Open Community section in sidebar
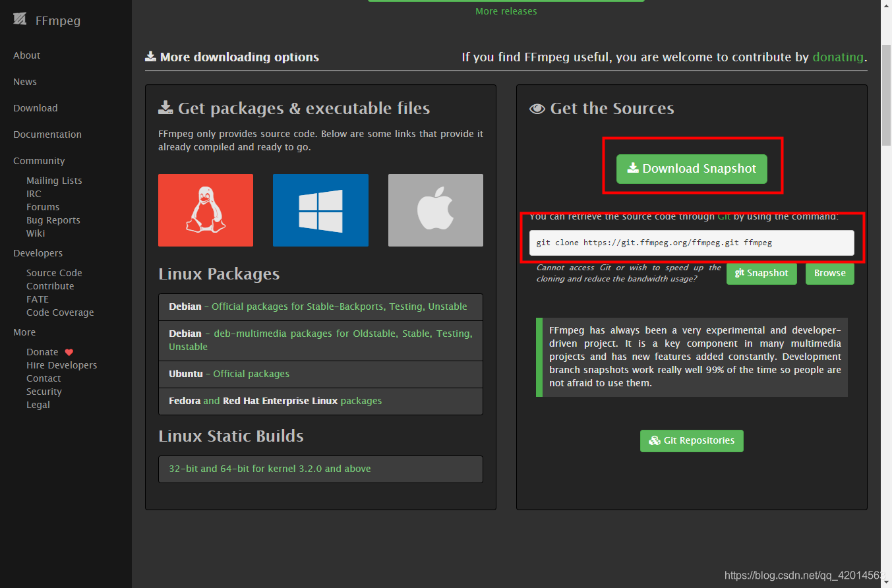The height and width of the screenshot is (588, 892). [39, 161]
